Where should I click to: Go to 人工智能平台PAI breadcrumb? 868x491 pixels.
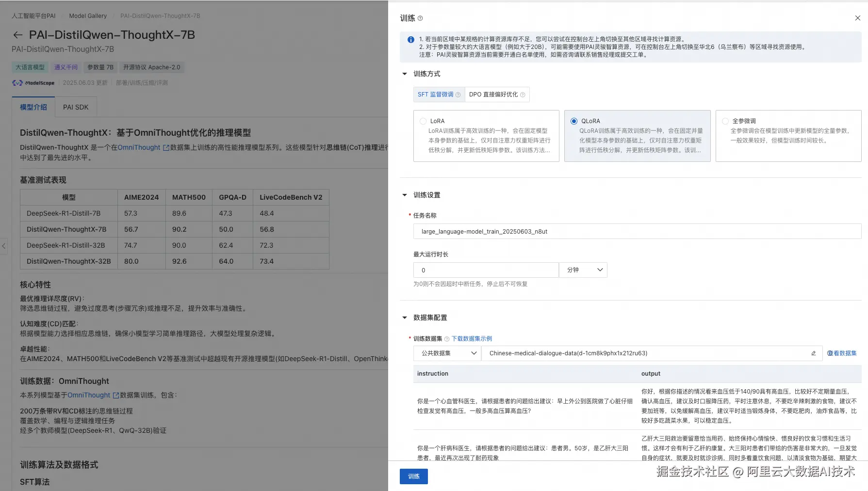(x=33, y=16)
